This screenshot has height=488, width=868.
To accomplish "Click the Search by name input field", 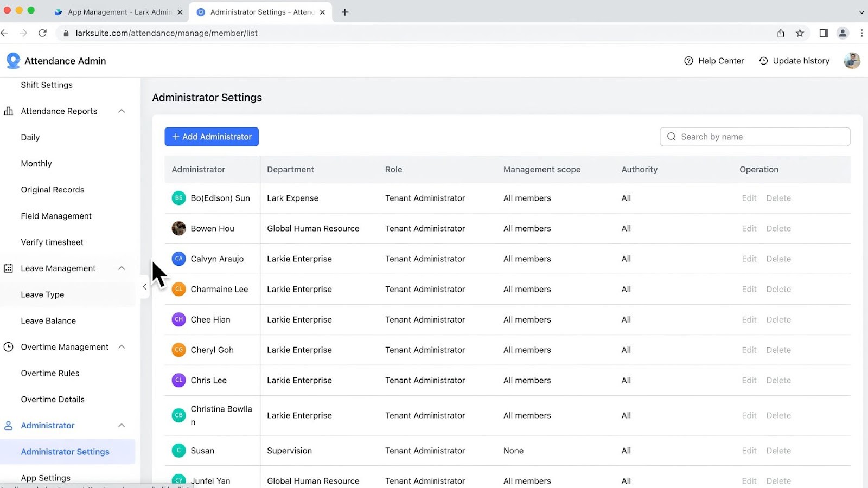I will pos(755,137).
